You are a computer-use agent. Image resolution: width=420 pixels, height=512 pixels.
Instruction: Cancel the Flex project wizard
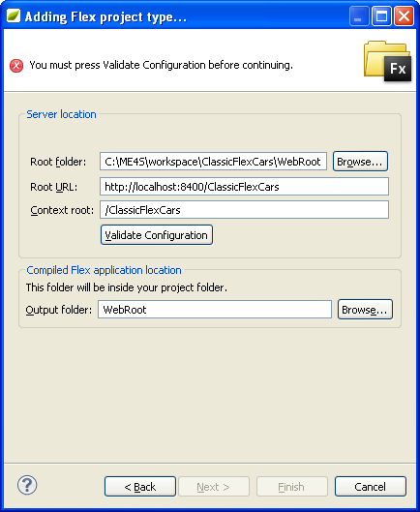click(371, 487)
